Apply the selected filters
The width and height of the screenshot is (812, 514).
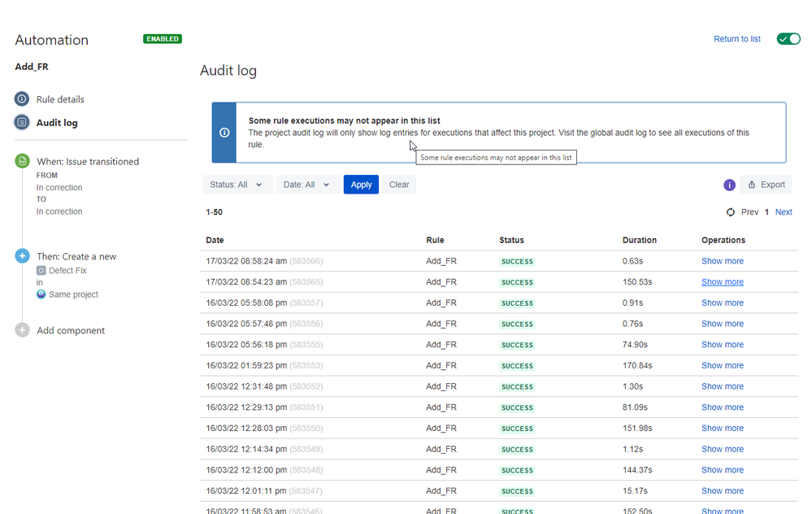[x=361, y=185]
